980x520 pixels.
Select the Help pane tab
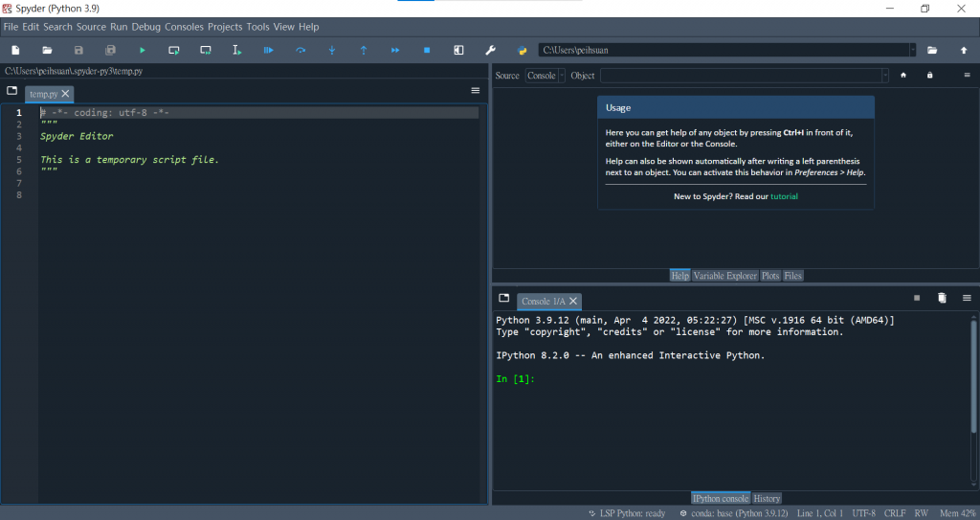click(680, 276)
